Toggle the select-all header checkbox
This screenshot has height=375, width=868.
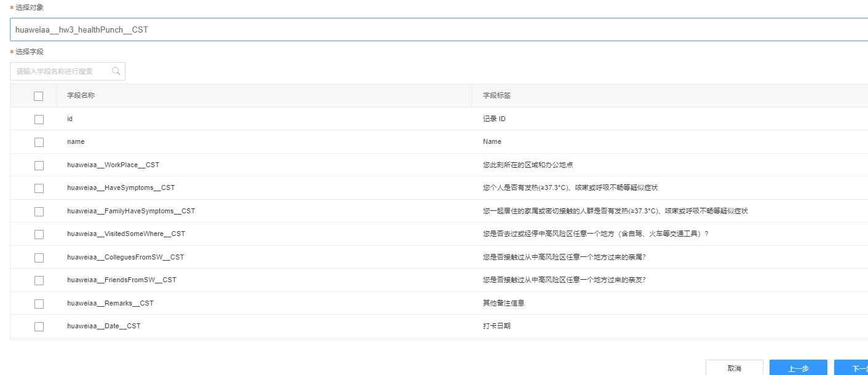(x=39, y=96)
